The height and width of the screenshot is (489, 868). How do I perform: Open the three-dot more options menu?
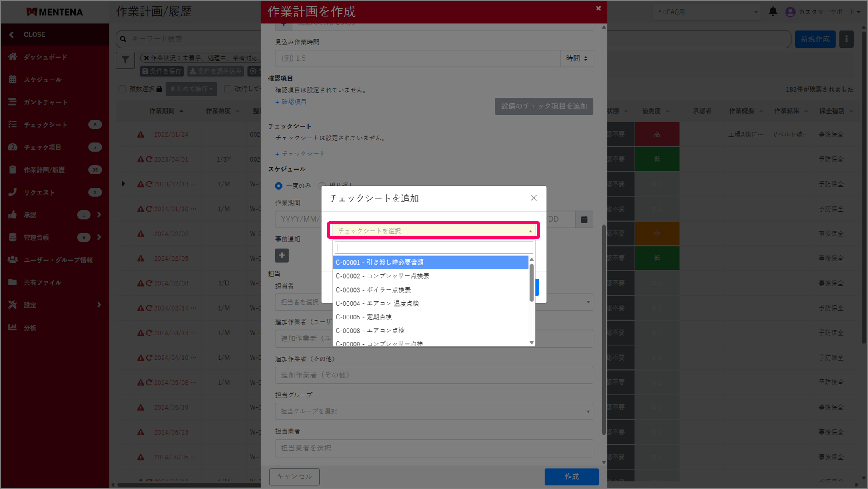click(x=846, y=39)
